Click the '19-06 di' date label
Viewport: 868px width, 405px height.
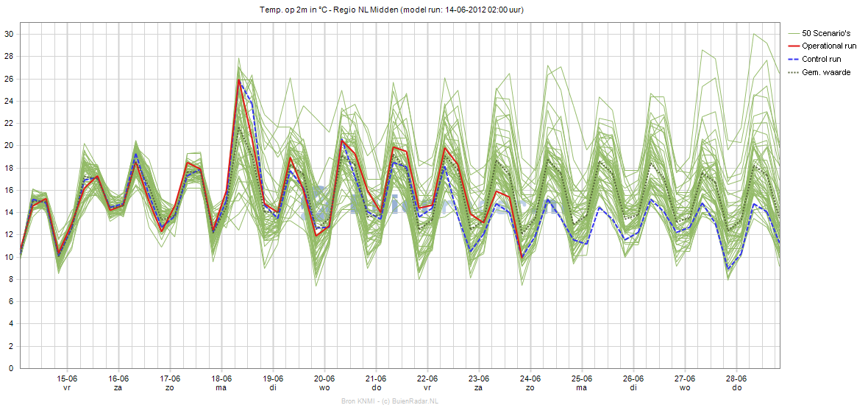[273, 384]
